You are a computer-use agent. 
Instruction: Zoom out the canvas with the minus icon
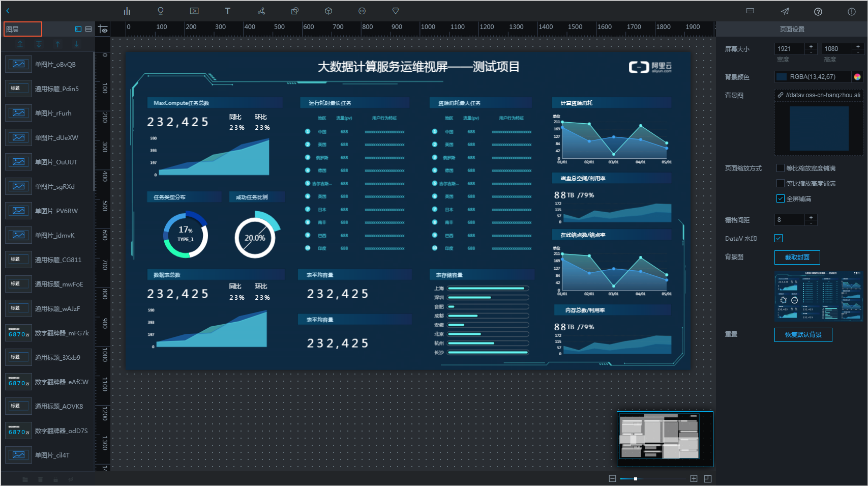pos(612,478)
